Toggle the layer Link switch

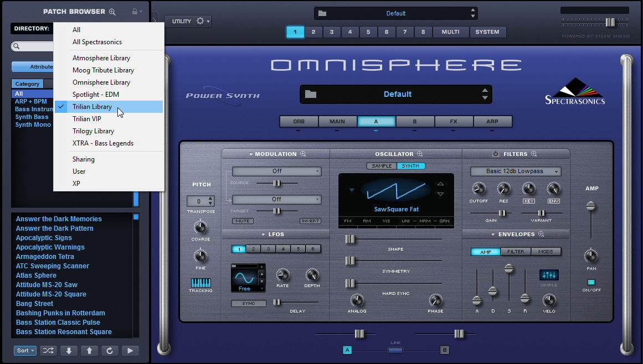tap(395, 351)
